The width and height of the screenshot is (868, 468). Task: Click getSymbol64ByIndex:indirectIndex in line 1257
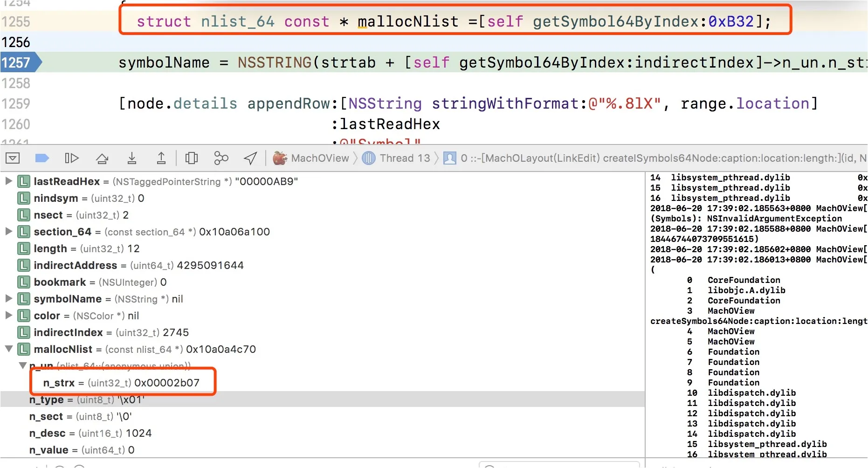click(606, 62)
